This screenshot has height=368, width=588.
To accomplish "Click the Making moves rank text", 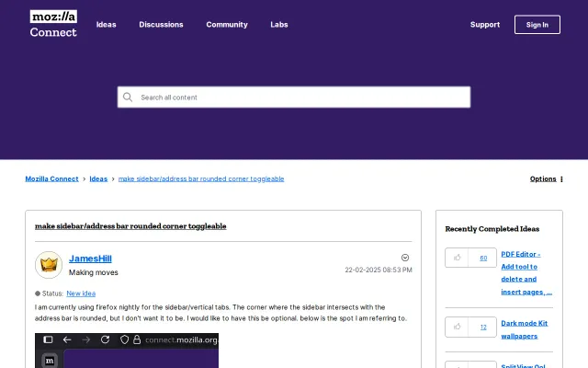I will 94,272.
